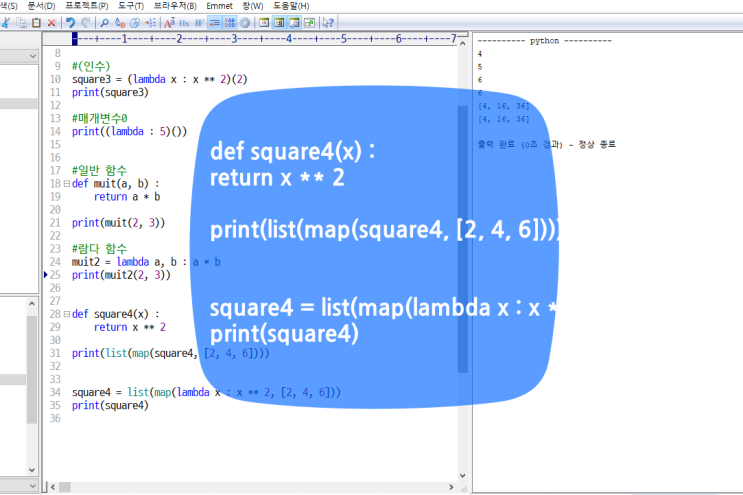Click the editor vertical scrollbar up arrow

[462, 43]
